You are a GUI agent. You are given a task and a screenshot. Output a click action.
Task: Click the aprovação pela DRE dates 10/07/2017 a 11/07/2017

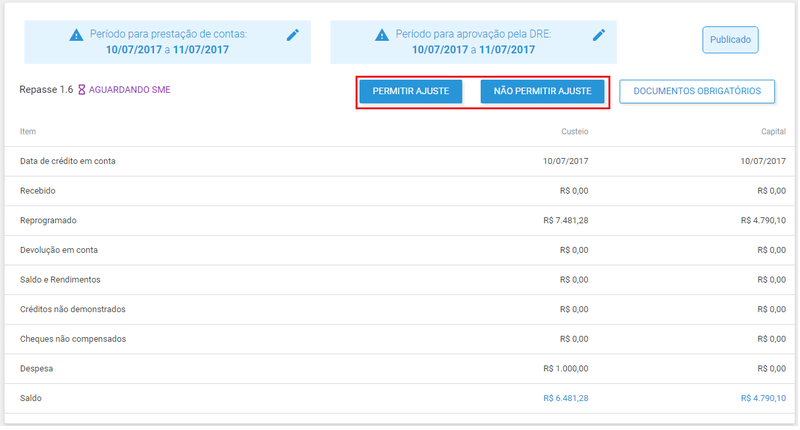pos(473,50)
